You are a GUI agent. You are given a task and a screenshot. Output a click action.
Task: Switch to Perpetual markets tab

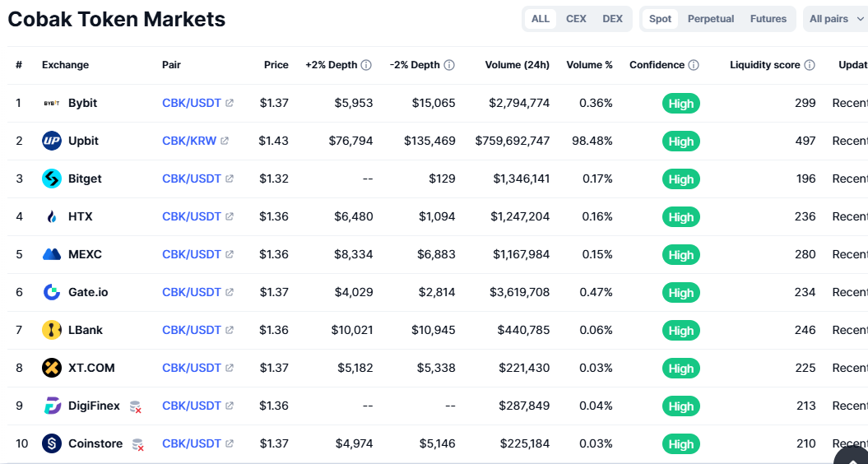(x=711, y=19)
